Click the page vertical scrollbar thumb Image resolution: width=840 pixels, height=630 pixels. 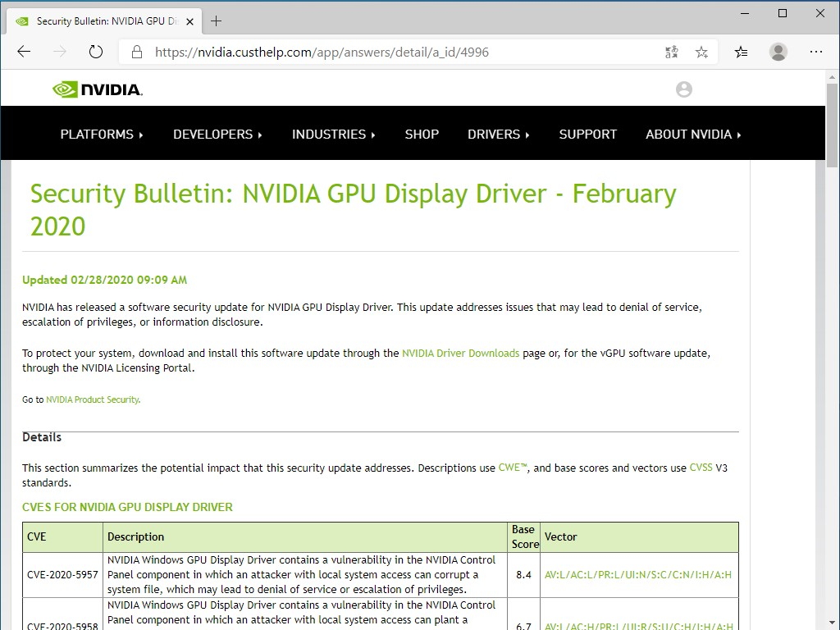click(832, 126)
